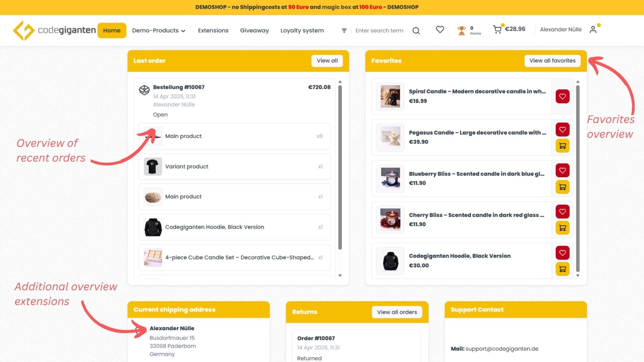Open the Extensions menu item
Viewport: 644px width, 362px height.
[x=213, y=31]
